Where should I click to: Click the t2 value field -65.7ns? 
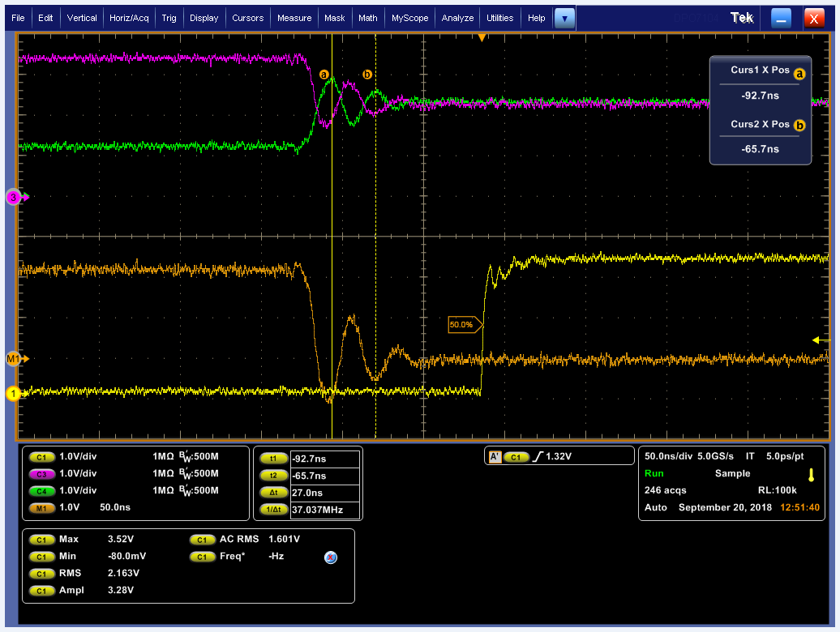coord(324,476)
